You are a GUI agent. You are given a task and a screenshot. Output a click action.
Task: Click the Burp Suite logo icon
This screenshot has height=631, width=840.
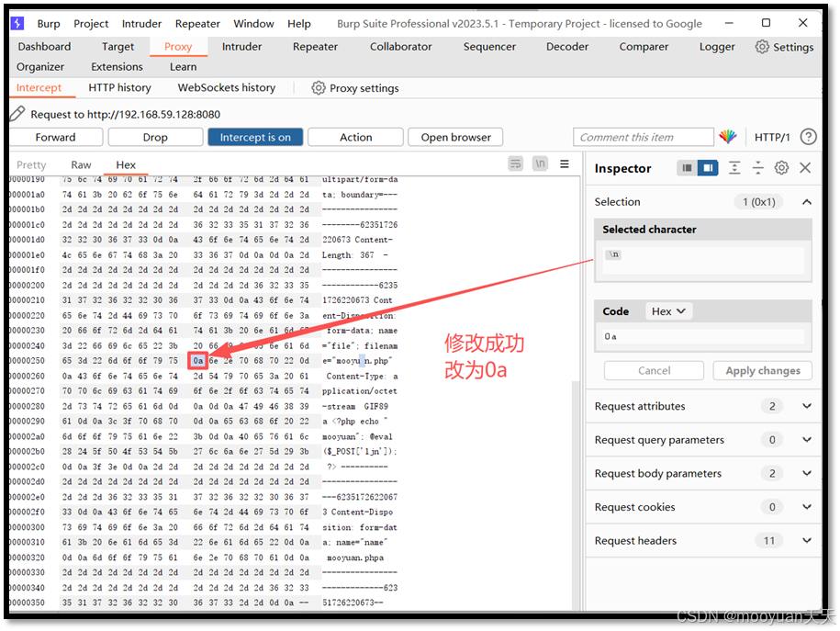click(17, 23)
